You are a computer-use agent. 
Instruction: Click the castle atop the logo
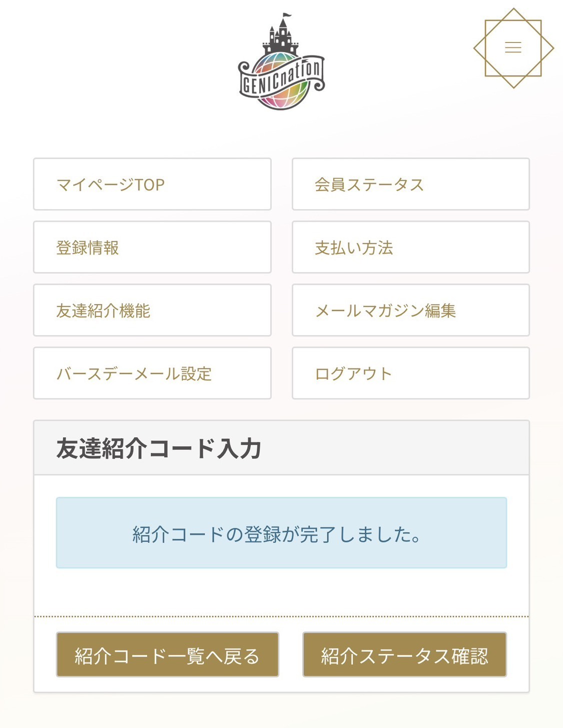click(x=281, y=35)
